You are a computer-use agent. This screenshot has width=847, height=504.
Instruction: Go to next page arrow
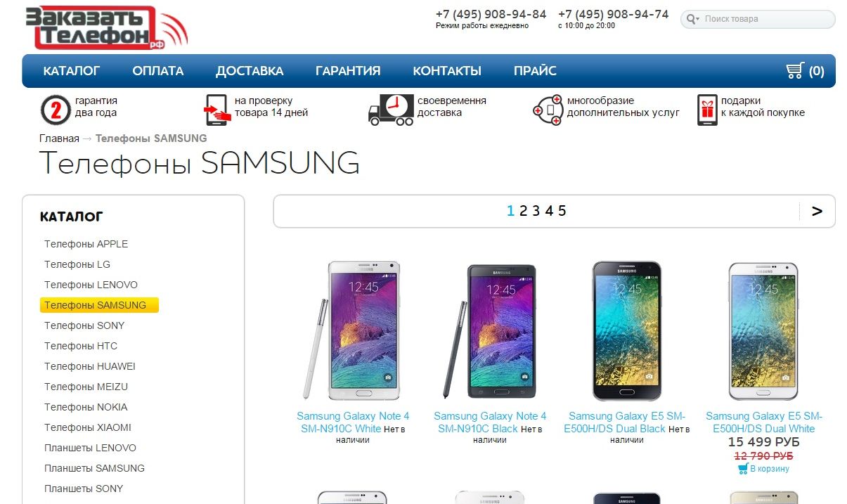pyautogui.click(x=817, y=211)
